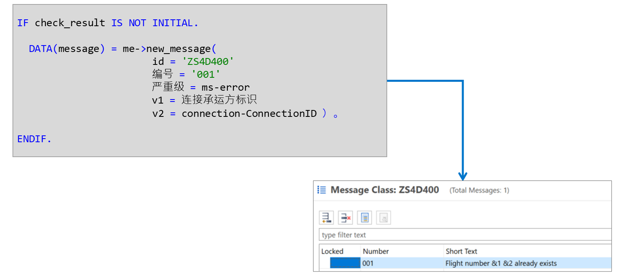Click the ENDIF keyword
Image resolution: width=644 pixels, height=276 pixels.
pyautogui.click(x=34, y=139)
